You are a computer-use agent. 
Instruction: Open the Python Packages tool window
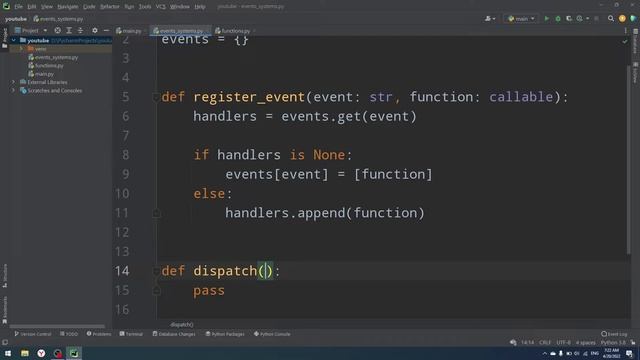pos(225,334)
